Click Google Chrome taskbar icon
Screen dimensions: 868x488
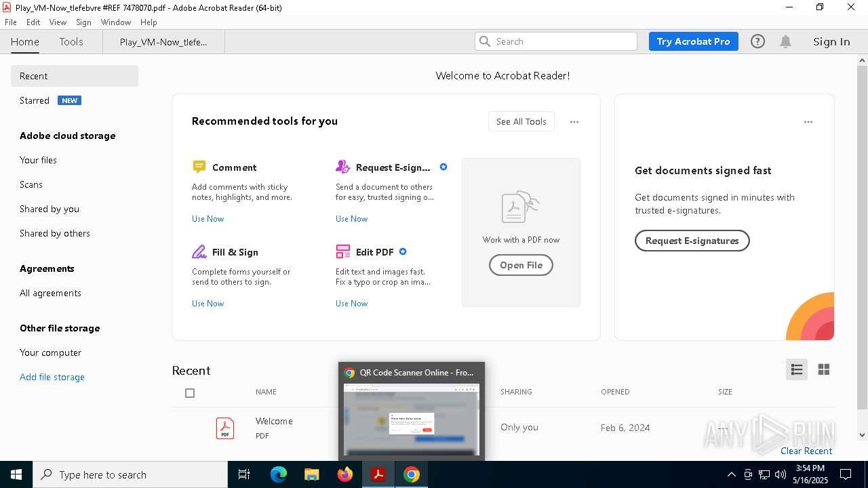click(x=411, y=474)
